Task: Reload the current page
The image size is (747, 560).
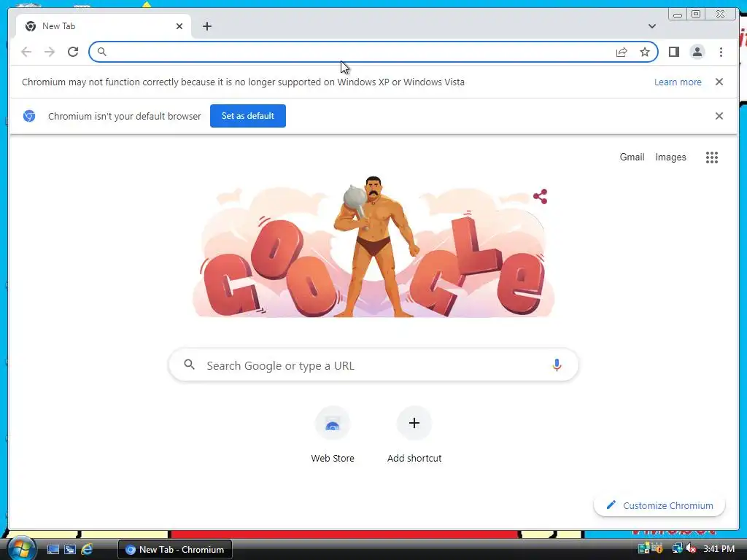Action: click(x=73, y=52)
